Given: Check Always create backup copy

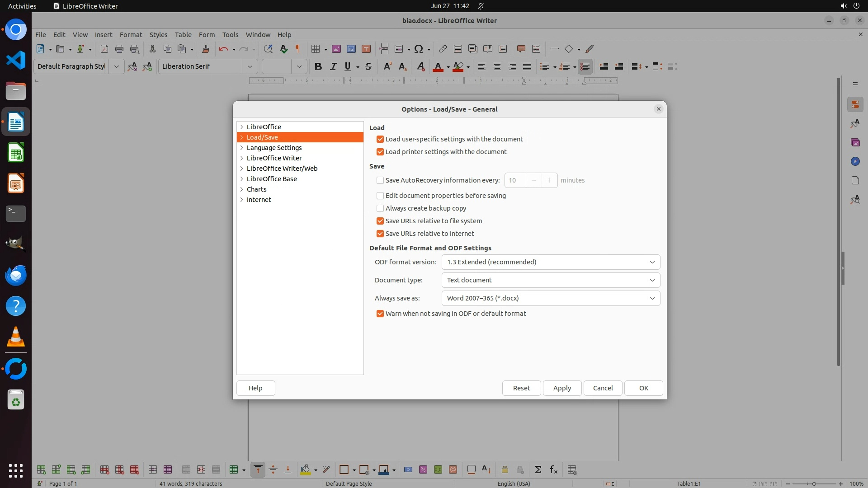Looking at the screenshot, I should 380,208.
